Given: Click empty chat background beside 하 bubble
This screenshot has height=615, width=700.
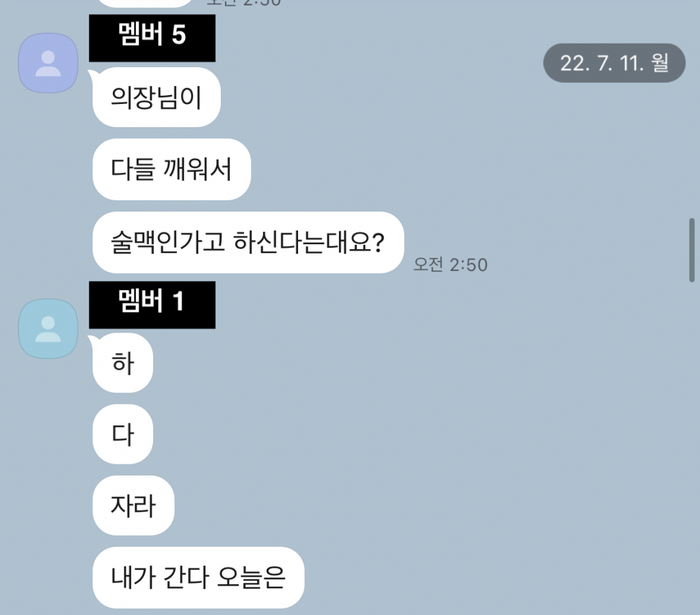Looking at the screenshot, I should click(x=402, y=363).
